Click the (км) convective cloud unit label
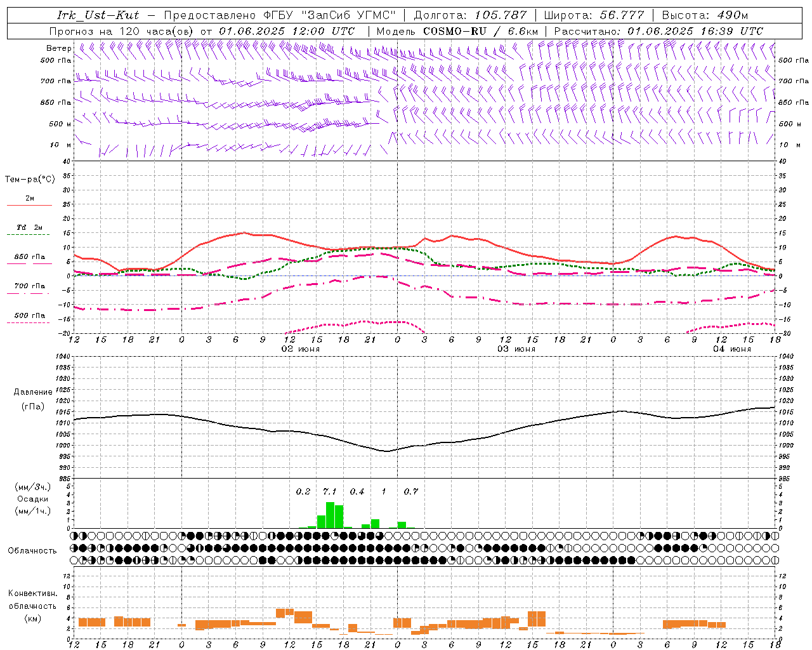The height and width of the screenshot is (650, 812). coord(33,618)
